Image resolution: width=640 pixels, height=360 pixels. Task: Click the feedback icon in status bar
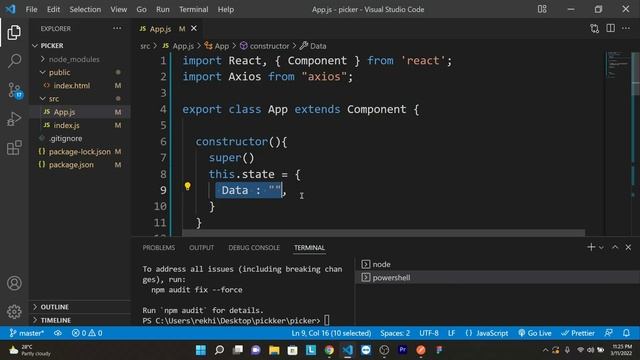coord(608,333)
